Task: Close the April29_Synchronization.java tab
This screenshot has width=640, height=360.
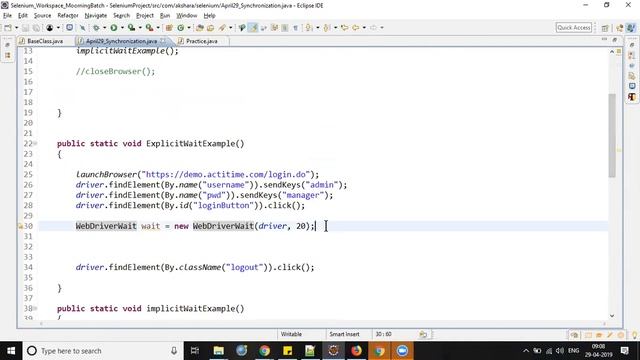Action: pos(163,41)
